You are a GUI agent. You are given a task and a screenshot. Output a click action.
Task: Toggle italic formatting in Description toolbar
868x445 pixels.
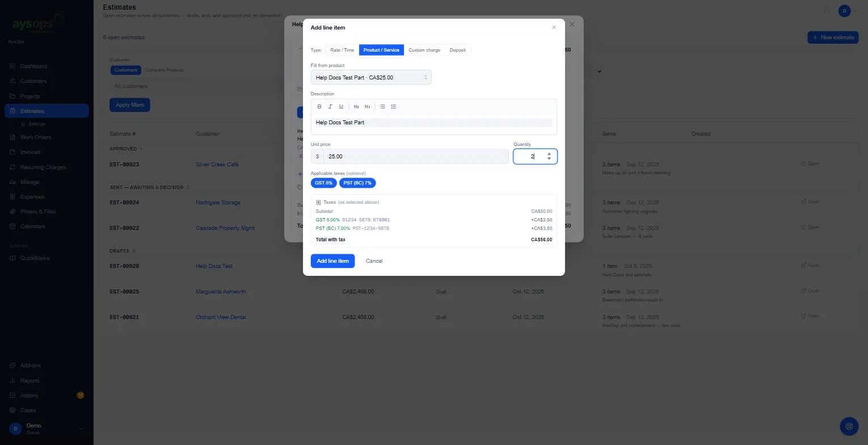click(x=330, y=107)
